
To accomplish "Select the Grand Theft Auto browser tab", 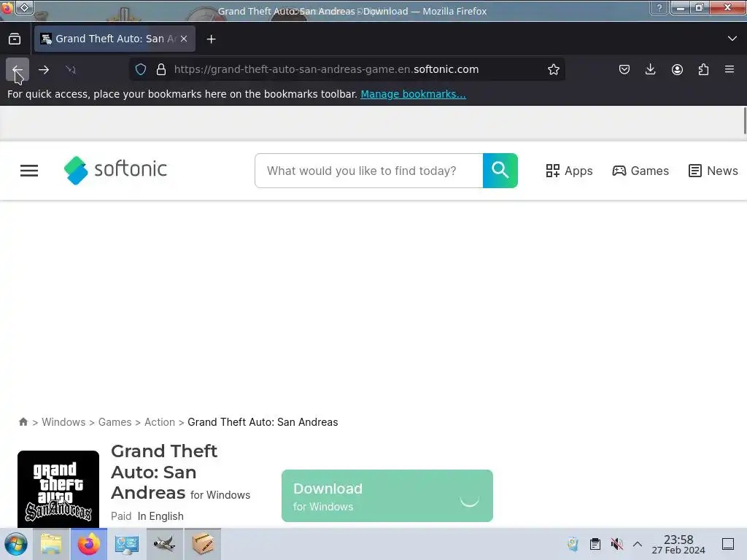I will [x=115, y=39].
